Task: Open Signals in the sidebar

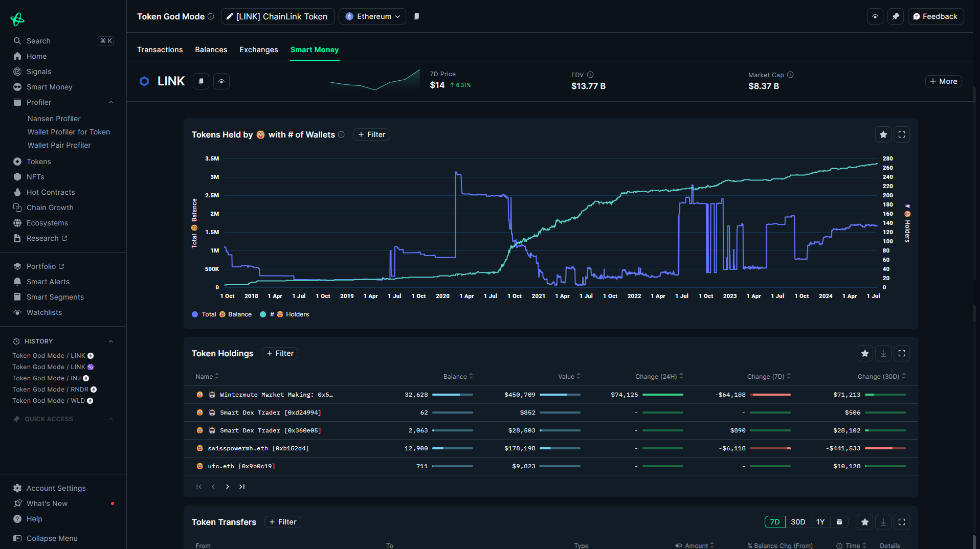Action: (x=39, y=72)
